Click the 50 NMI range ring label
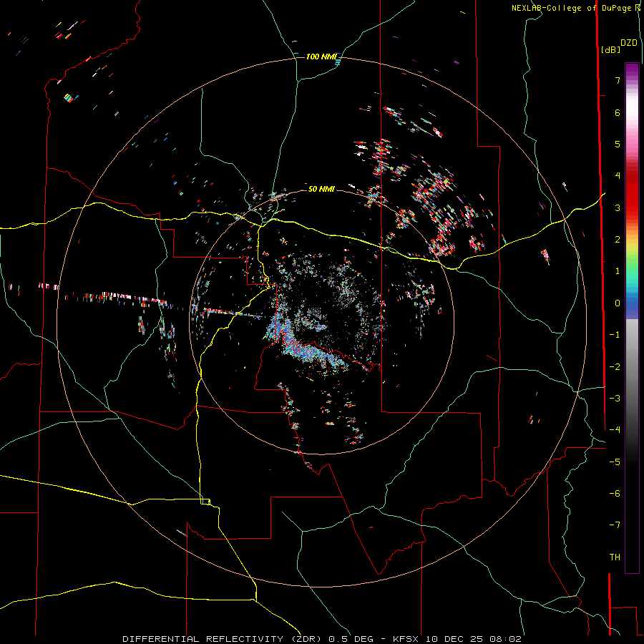644x644 pixels. (321, 189)
